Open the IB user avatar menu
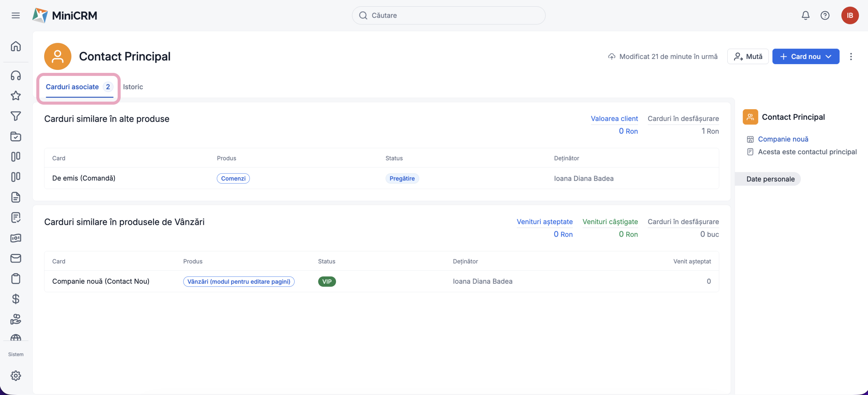 click(849, 15)
